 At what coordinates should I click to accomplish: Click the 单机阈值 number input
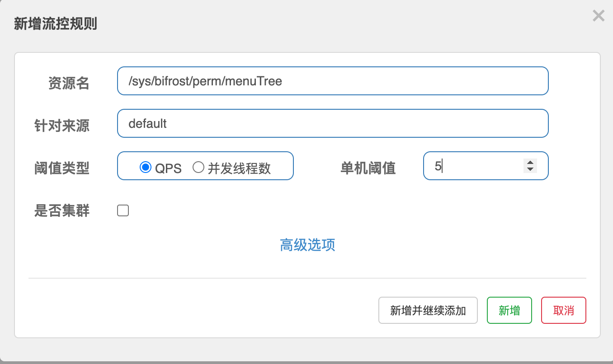tap(475, 166)
